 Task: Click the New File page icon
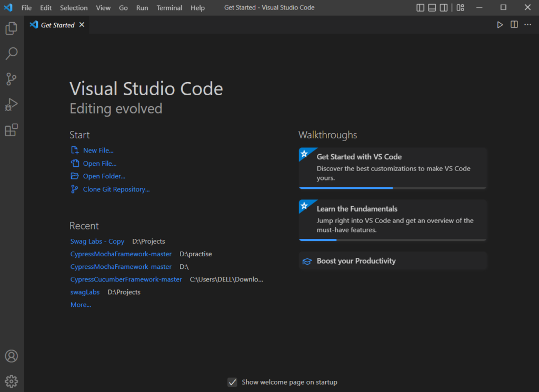pyautogui.click(x=75, y=150)
